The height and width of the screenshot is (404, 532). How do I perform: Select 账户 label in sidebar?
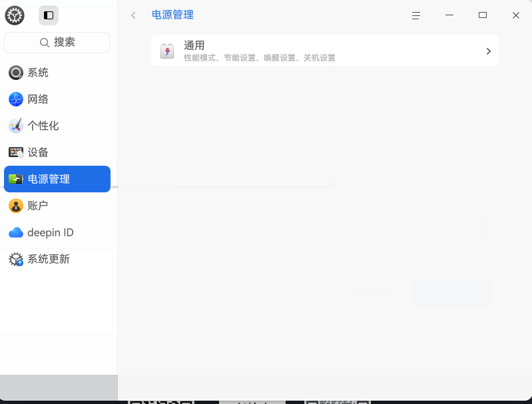pos(38,206)
